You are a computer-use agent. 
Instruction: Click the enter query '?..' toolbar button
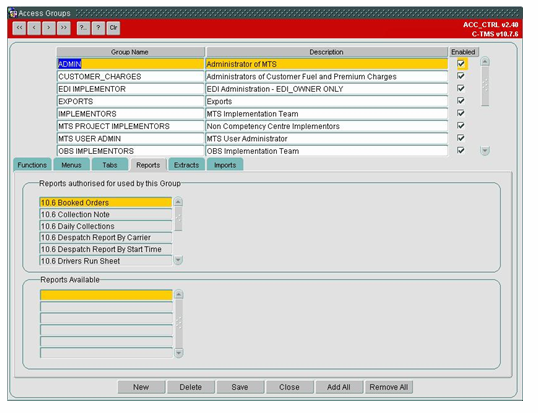83,28
